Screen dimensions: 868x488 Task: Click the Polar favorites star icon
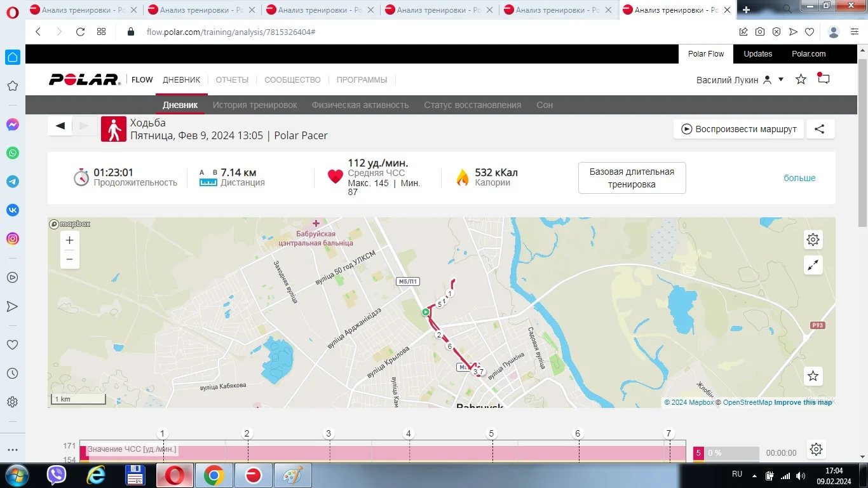pos(801,79)
